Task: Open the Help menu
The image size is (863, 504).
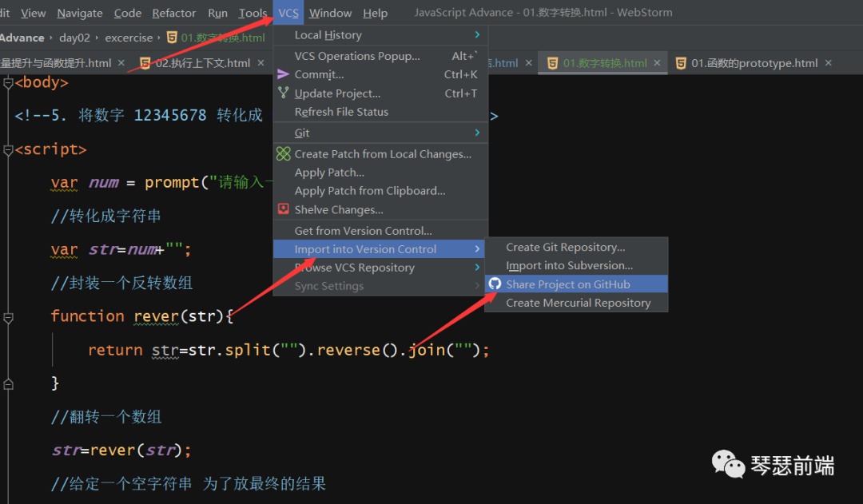Action: (x=376, y=13)
